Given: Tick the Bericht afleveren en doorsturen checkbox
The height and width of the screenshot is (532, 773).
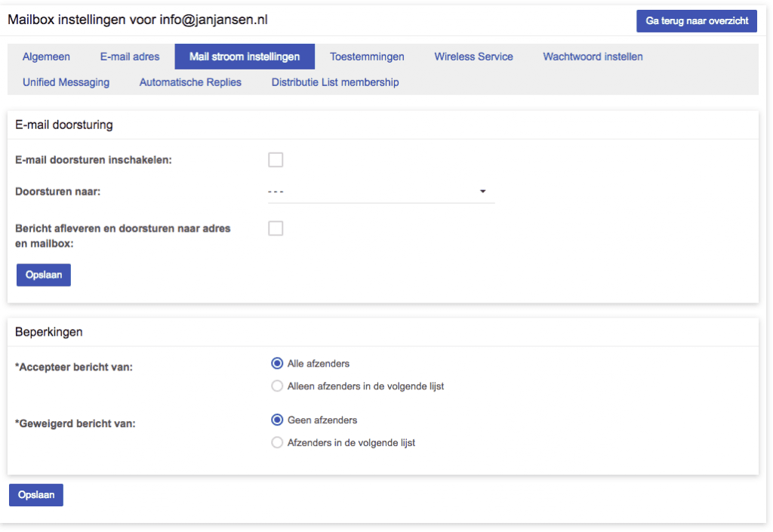Looking at the screenshot, I should tap(276, 229).
